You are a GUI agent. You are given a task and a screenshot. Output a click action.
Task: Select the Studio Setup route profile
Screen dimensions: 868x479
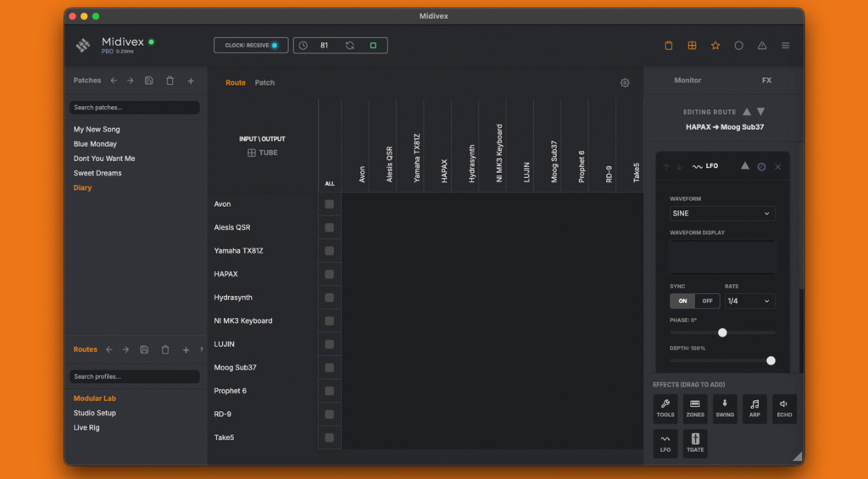point(95,413)
